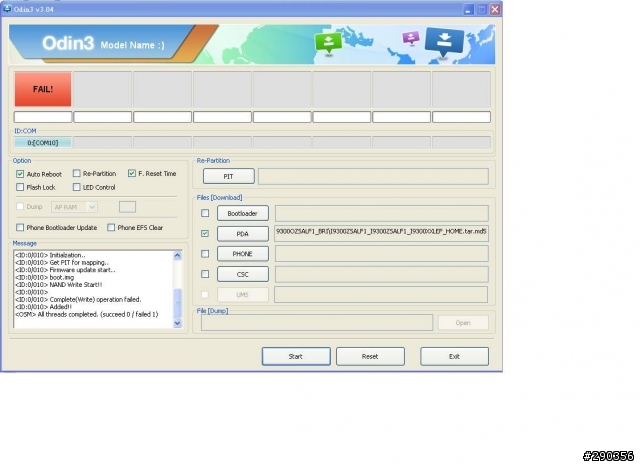The width and height of the screenshot is (640, 464).
Task: Click the CSC file button
Action: 242,274
